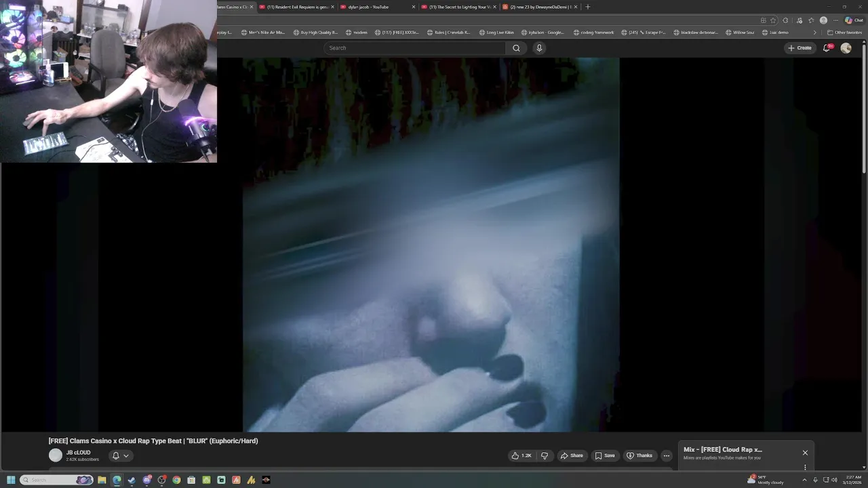Click the video player to pause
The image size is (868, 488).
431,244
